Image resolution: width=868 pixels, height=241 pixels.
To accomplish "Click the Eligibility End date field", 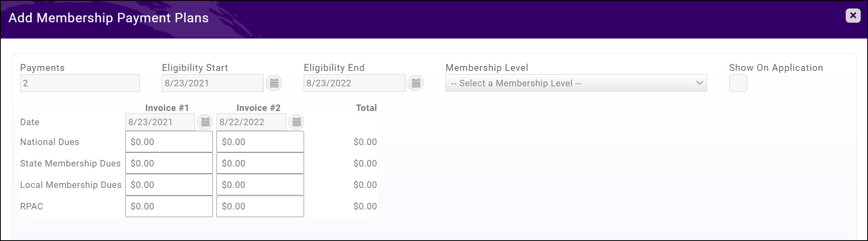I will click(x=354, y=83).
